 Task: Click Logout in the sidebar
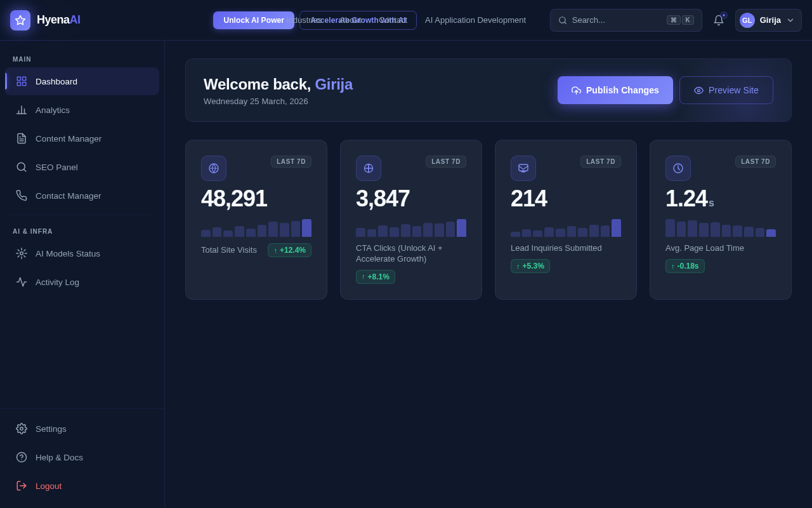(48, 486)
